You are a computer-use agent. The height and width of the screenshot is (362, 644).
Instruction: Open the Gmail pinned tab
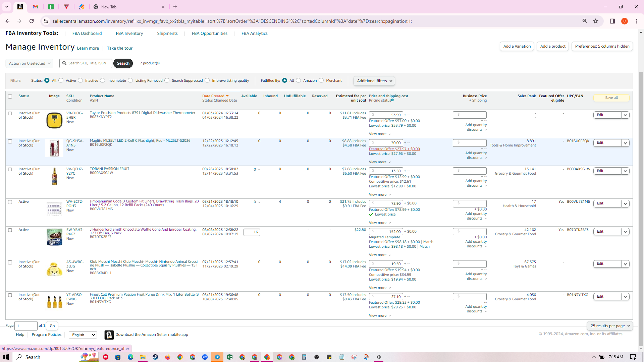point(36,7)
